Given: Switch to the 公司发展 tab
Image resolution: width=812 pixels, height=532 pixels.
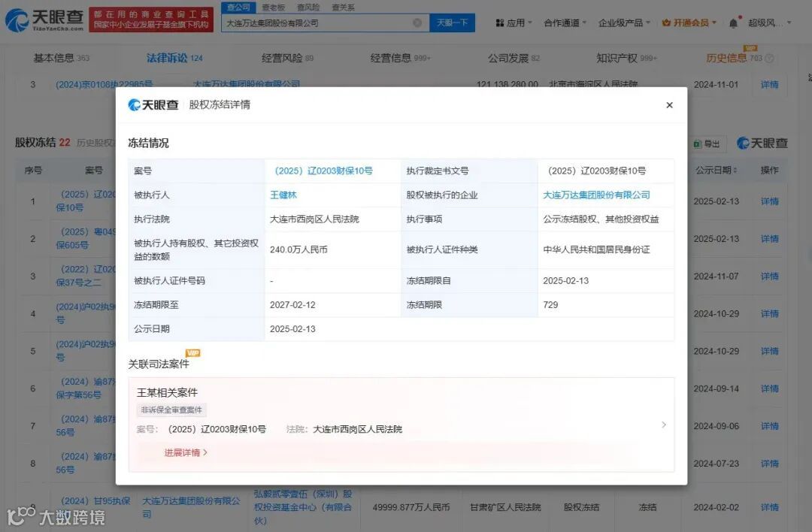Looking at the screenshot, I should (514, 58).
